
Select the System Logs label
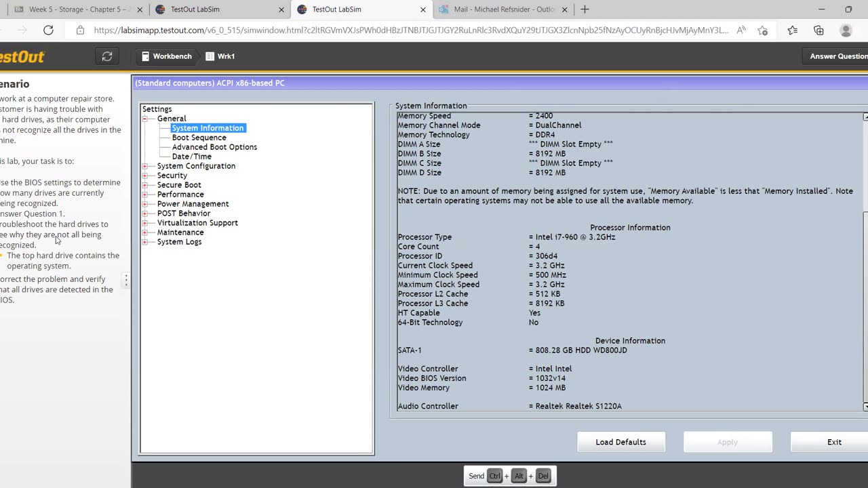[x=179, y=242]
